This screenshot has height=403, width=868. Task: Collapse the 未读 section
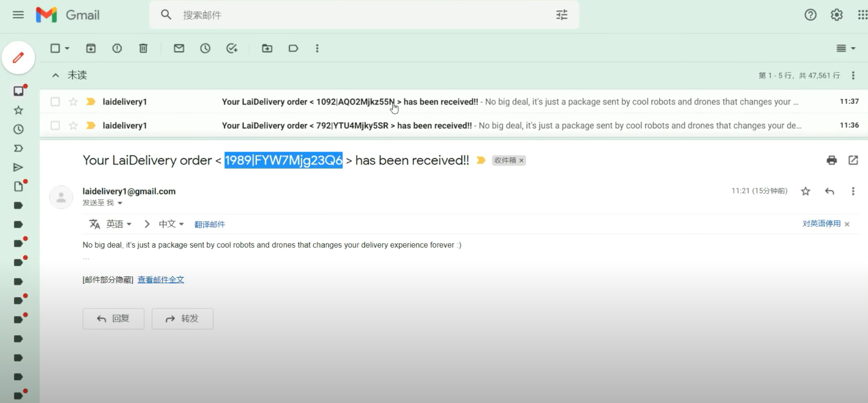(56, 75)
